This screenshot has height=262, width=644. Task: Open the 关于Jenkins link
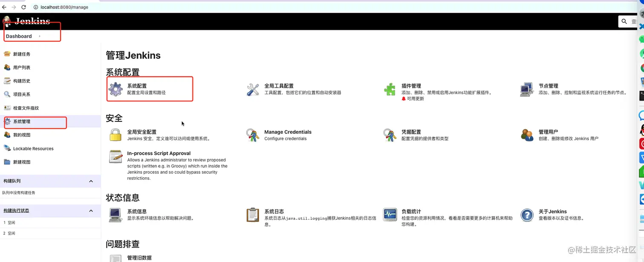click(x=552, y=211)
